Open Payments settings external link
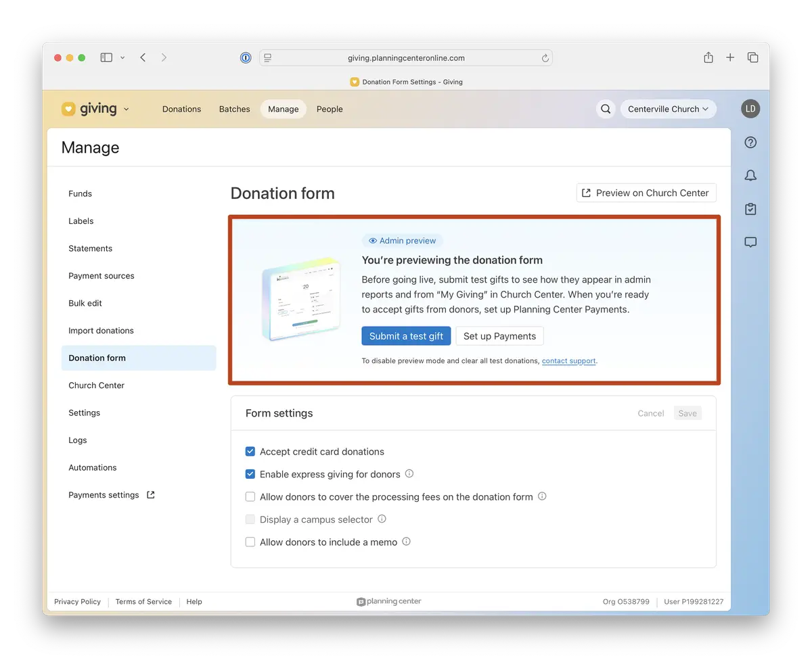 click(139, 495)
